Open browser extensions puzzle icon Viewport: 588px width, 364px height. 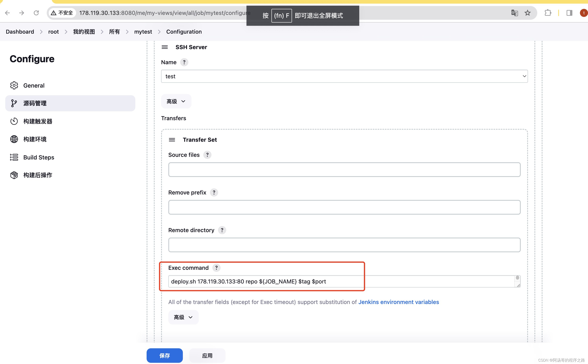click(548, 13)
